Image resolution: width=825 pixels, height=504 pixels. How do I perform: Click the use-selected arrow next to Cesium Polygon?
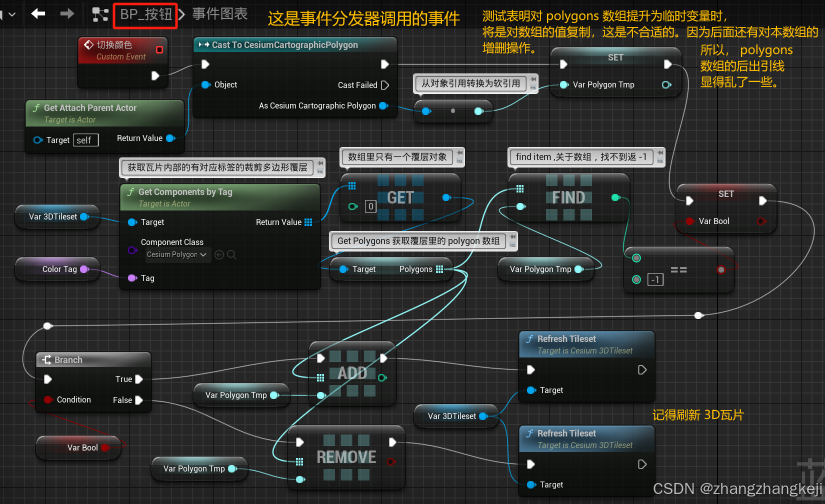(x=219, y=254)
